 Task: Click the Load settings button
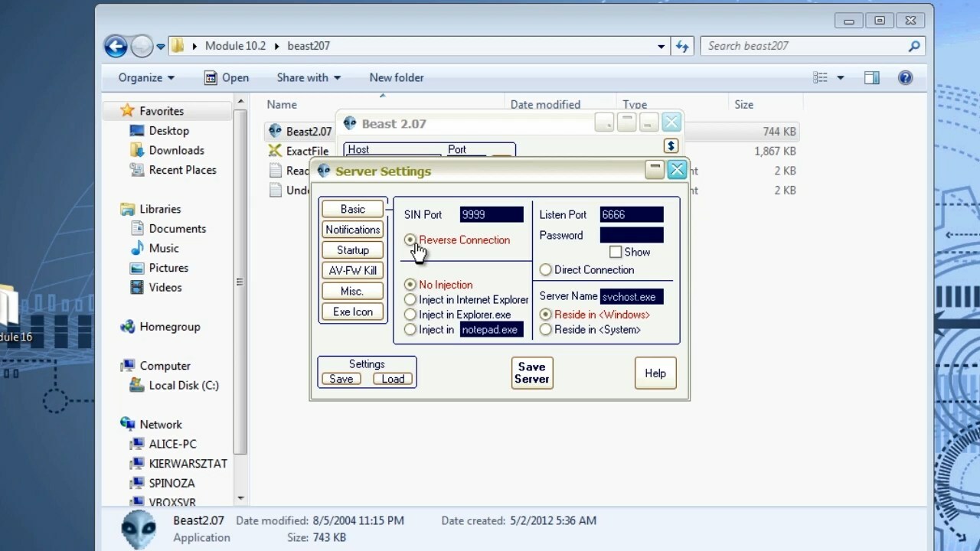pyautogui.click(x=393, y=379)
